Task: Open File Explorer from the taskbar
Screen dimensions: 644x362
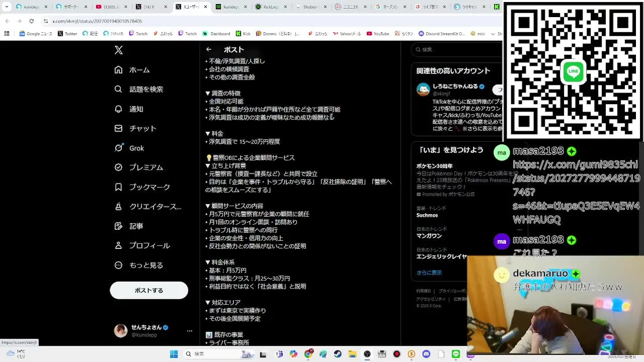Action: [x=353, y=354]
